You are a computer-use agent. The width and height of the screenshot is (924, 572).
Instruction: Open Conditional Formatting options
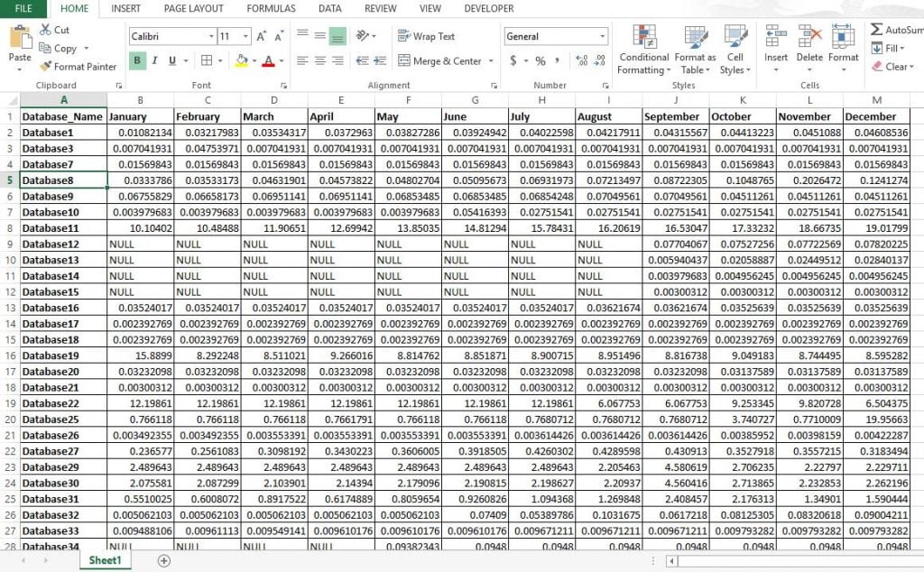click(643, 51)
